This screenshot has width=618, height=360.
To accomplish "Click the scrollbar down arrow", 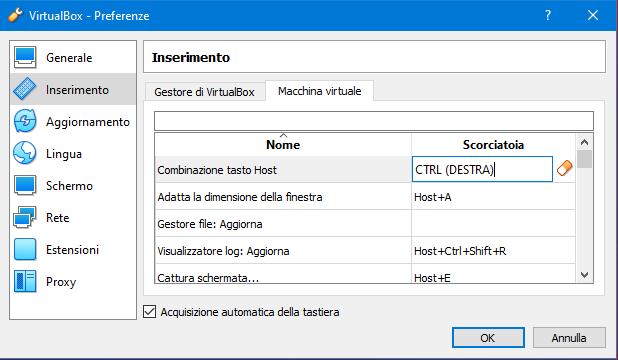I will click(584, 274).
